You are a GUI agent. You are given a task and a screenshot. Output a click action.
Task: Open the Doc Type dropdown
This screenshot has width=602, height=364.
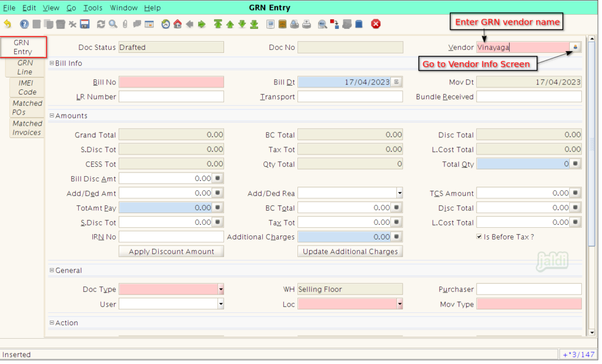tap(221, 289)
